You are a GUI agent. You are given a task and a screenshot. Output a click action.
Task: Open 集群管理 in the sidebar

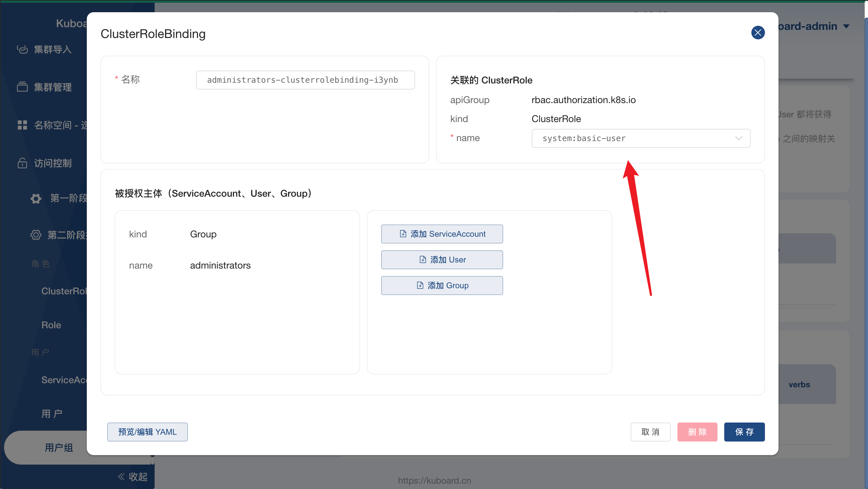pyautogui.click(x=52, y=87)
